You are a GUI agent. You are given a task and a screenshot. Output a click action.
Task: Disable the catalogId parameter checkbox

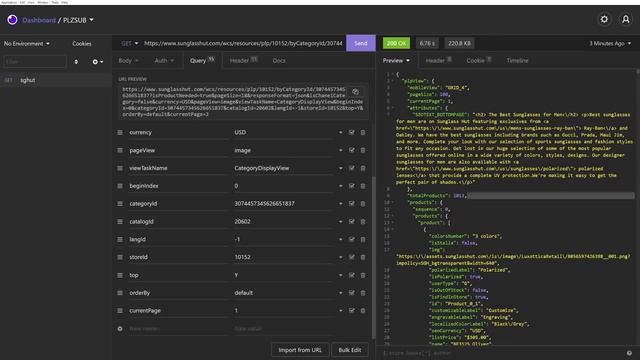(351, 222)
